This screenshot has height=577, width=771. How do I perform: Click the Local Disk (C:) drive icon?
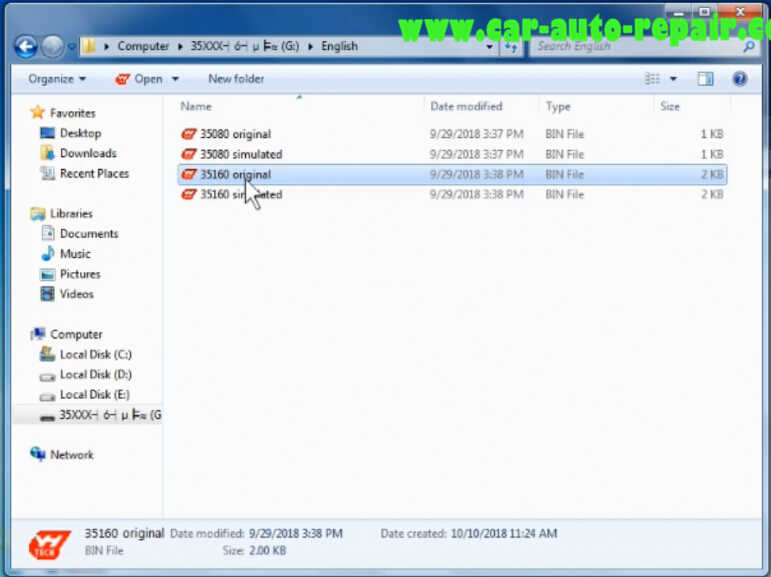pyautogui.click(x=47, y=354)
